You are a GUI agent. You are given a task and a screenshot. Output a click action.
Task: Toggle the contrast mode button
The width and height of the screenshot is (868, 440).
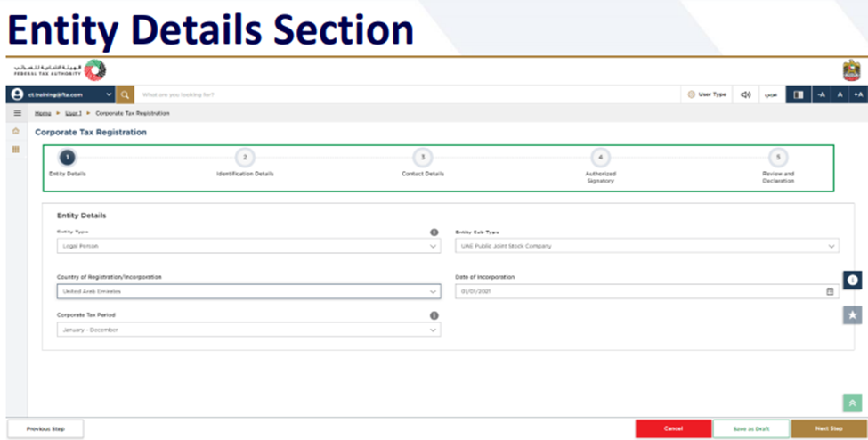coord(798,94)
